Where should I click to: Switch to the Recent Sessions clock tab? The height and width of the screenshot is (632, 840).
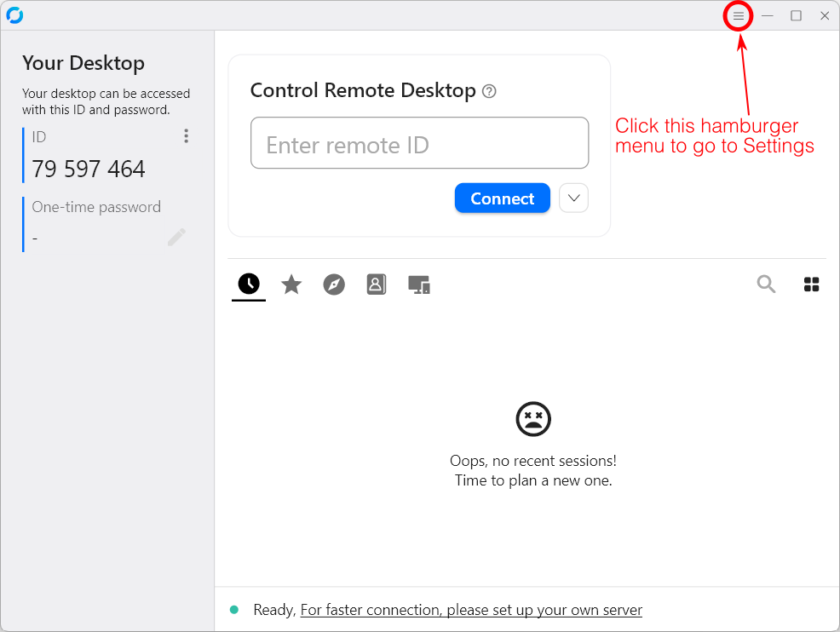coord(248,284)
